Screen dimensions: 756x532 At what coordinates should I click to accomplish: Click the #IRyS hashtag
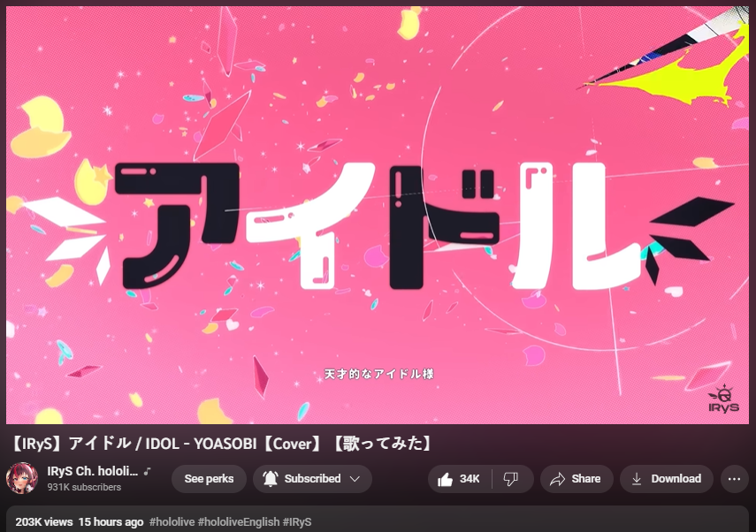pyautogui.click(x=297, y=522)
